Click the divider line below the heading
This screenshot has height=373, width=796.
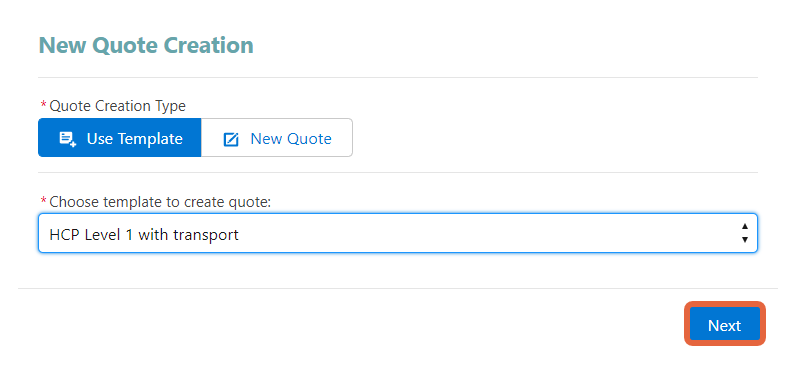pyautogui.click(x=398, y=78)
